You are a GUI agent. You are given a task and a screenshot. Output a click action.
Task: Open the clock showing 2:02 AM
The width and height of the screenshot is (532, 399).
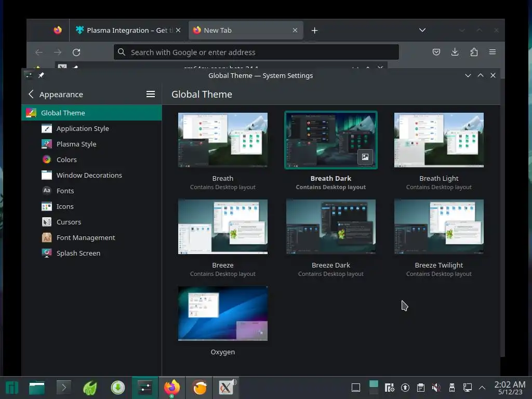click(510, 388)
